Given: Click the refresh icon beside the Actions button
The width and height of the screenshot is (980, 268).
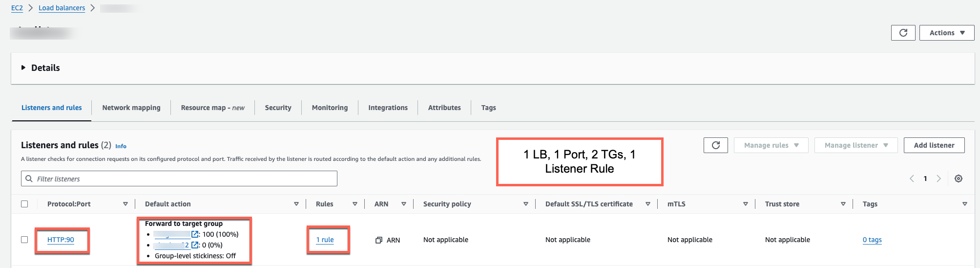Looking at the screenshot, I should [903, 33].
